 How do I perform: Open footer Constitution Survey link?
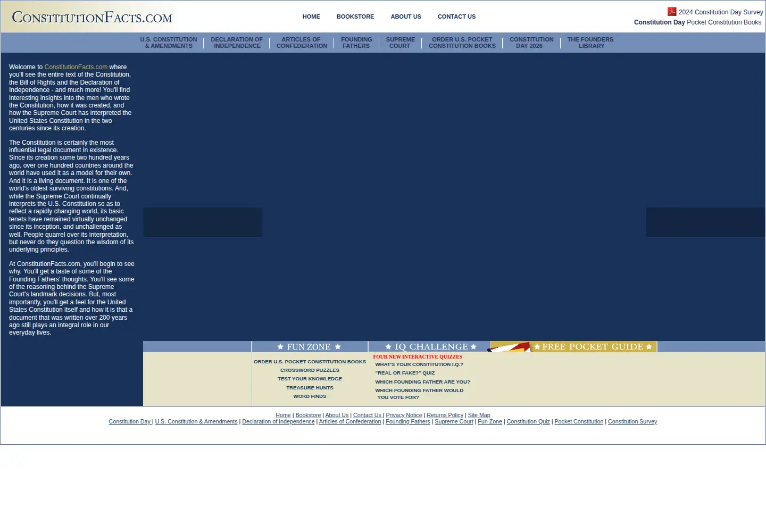632,422
